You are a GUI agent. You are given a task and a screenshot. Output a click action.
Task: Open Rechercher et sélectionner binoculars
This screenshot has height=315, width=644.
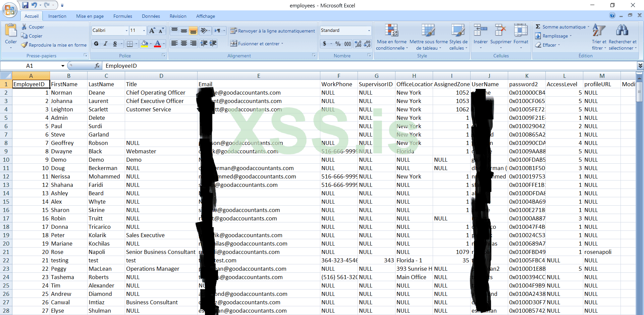[623, 37]
